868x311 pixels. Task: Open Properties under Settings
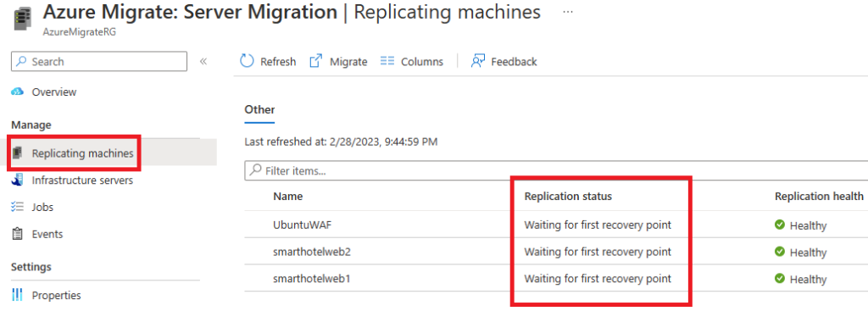pyautogui.click(x=57, y=295)
